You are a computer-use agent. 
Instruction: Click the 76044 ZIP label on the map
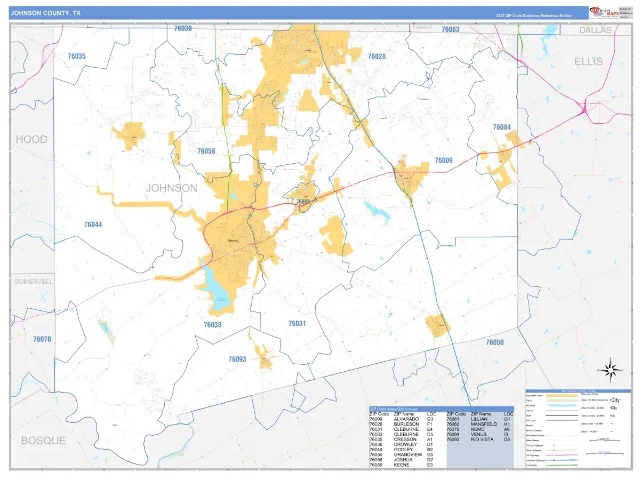point(93,224)
